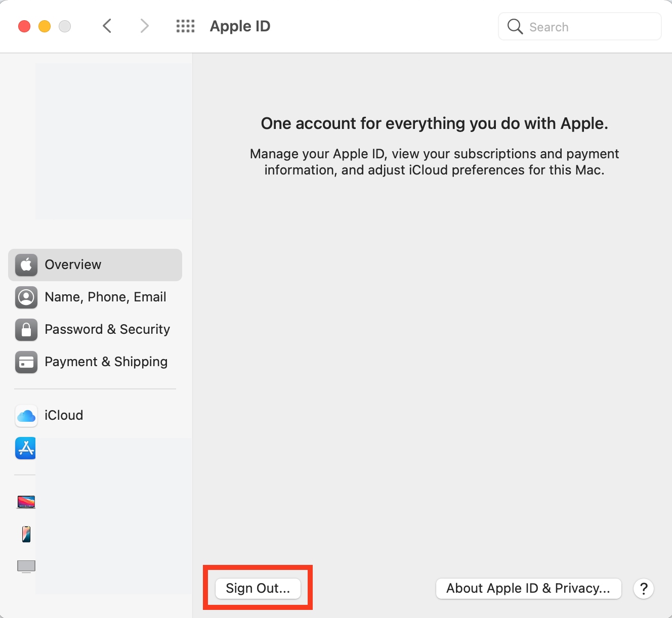This screenshot has width=672, height=618.
Task: Sign out of the Apple ID
Action: tap(258, 588)
